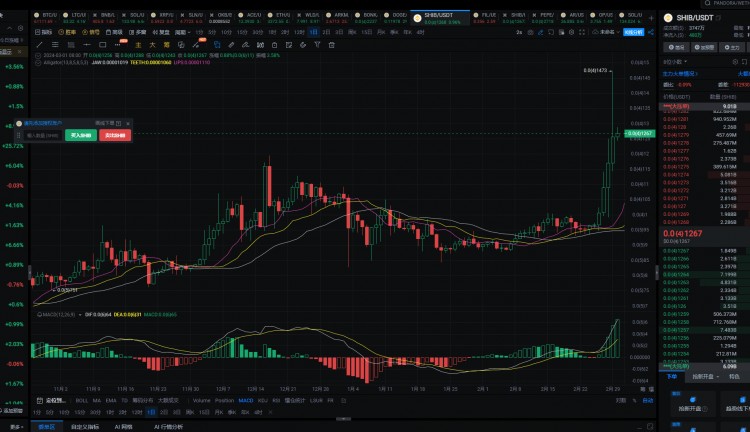Toggle the 自动 auto-scale option
This screenshot has width=750, height=432.
coord(648,400)
